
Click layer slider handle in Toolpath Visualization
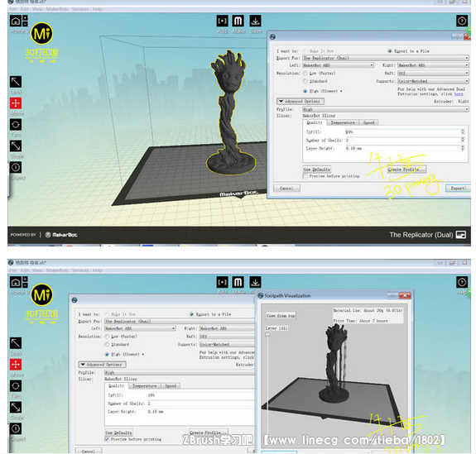[267, 334]
